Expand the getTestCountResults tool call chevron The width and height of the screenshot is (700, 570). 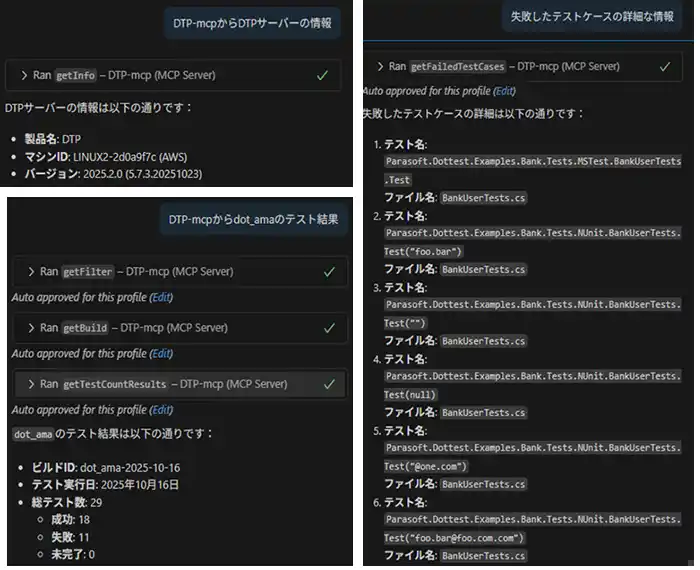pos(31,384)
